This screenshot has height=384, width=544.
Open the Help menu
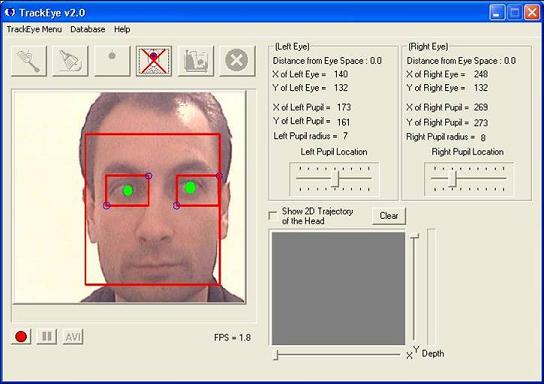click(x=122, y=29)
